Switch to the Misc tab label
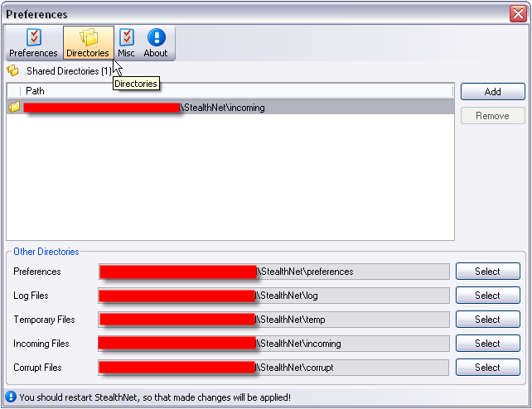The image size is (532, 409). [x=126, y=53]
